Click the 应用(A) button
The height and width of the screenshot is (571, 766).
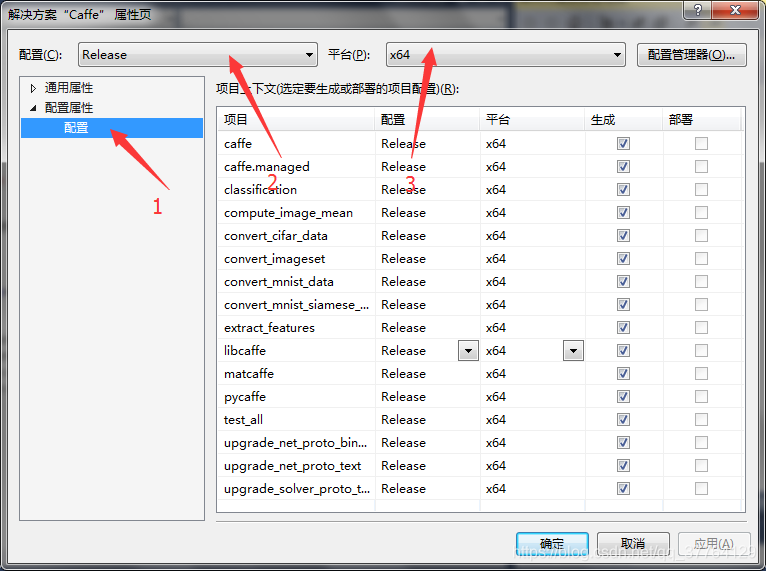click(714, 544)
